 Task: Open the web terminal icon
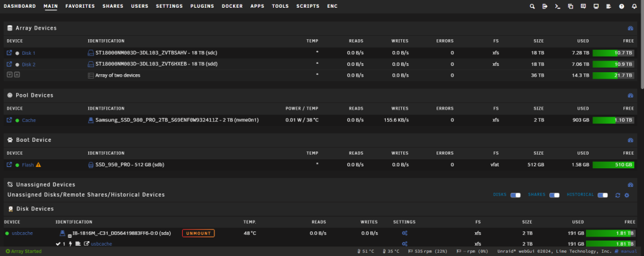coord(557,6)
